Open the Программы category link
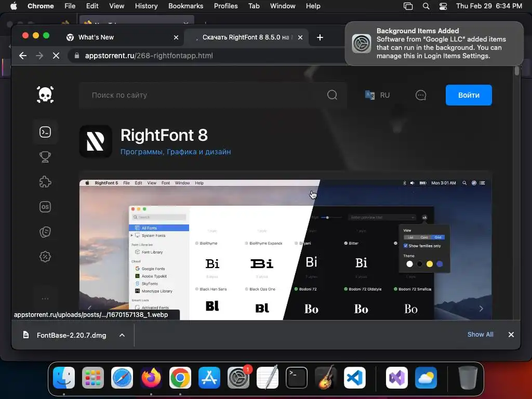Image resolution: width=532 pixels, height=399 pixels. click(141, 152)
